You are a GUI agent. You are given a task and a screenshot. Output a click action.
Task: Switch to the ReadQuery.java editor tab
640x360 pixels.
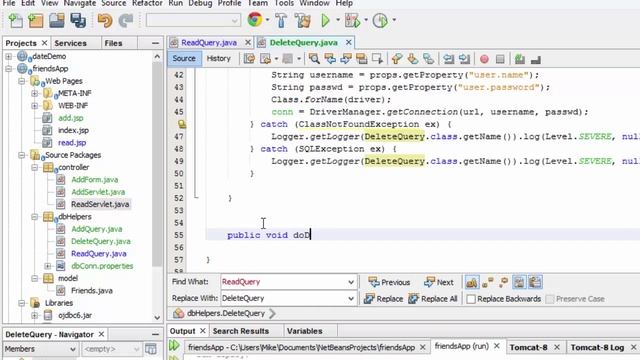click(209, 42)
